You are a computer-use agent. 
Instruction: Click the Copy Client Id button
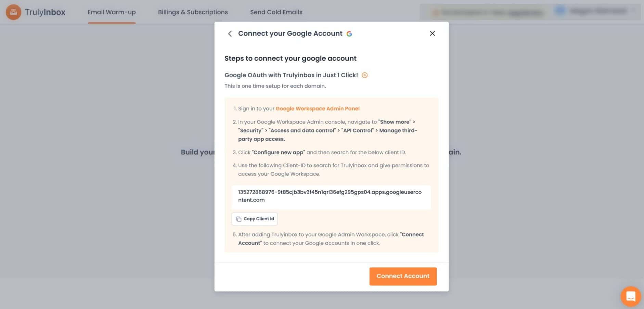(x=255, y=219)
